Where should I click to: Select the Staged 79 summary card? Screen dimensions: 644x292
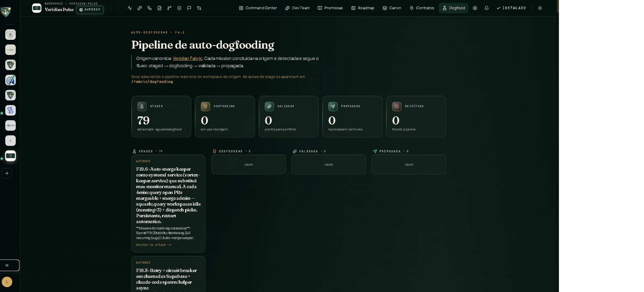tap(161, 117)
